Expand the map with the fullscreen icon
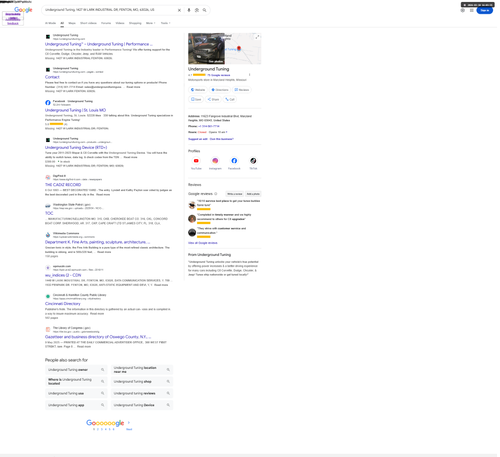 click(257, 37)
